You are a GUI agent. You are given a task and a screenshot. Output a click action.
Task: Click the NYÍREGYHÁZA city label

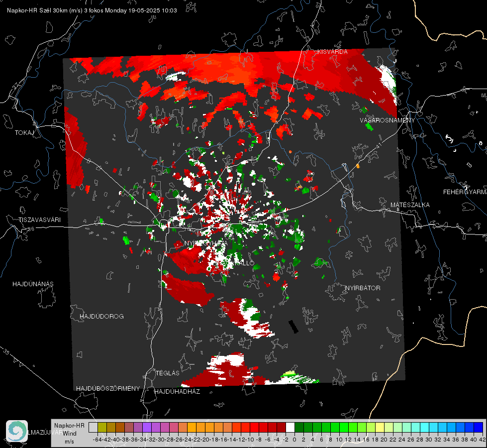pyautogui.click(x=205, y=243)
